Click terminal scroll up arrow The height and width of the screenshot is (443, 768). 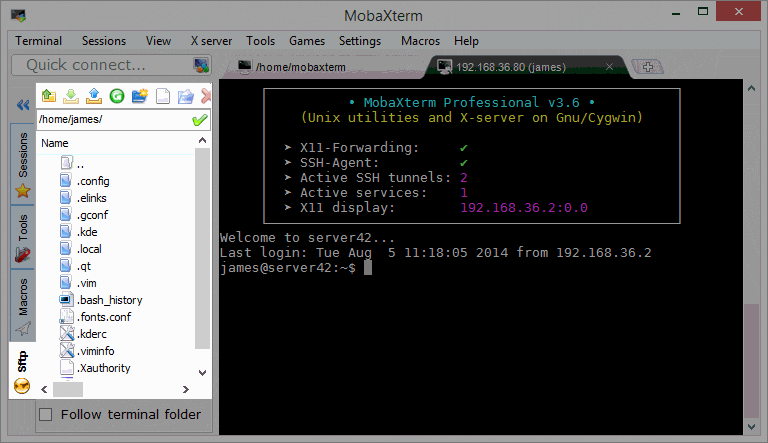point(751,89)
